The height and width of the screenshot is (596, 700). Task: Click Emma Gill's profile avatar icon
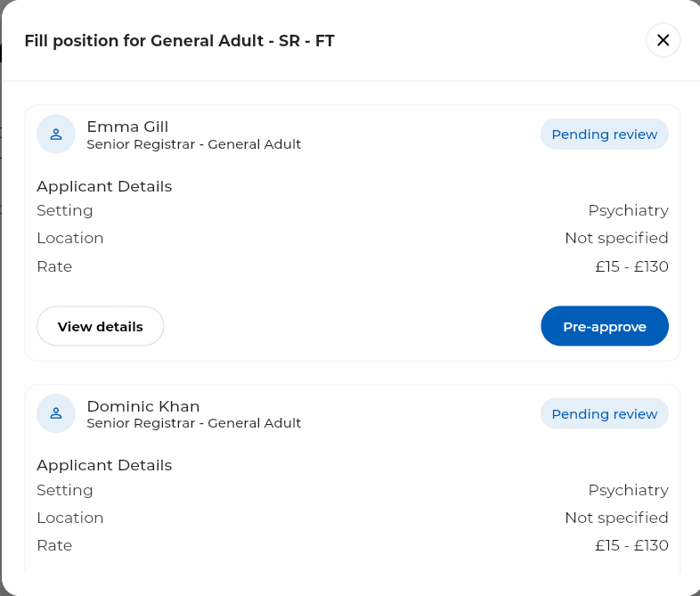56,135
